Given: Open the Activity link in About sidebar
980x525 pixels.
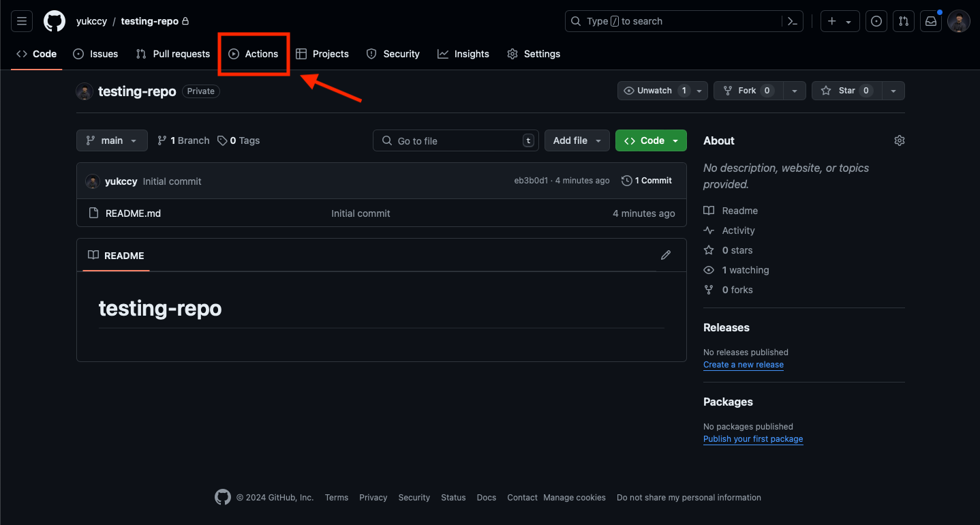Looking at the screenshot, I should tap(729, 230).
